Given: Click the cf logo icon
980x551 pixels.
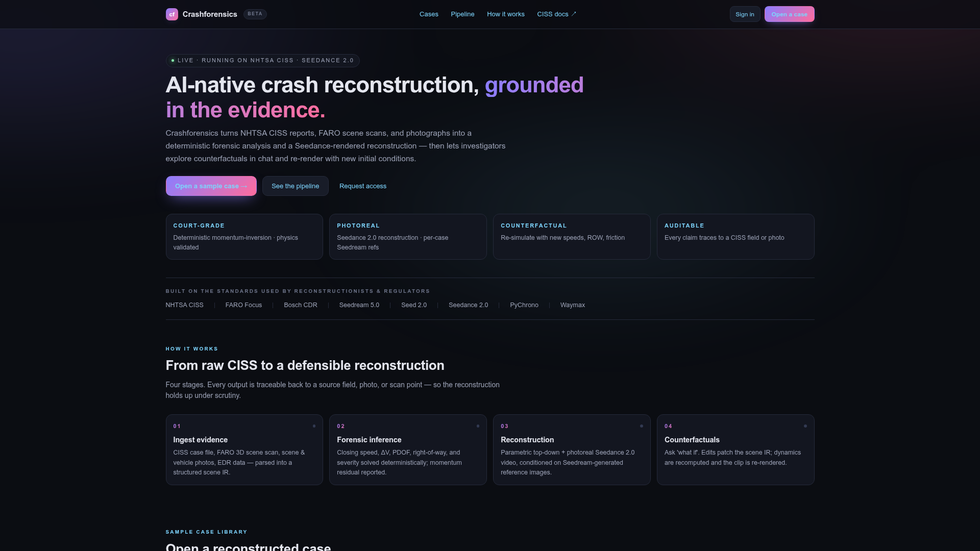Looking at the screenshot, I should pyautogui.click(x=172, y=14).
